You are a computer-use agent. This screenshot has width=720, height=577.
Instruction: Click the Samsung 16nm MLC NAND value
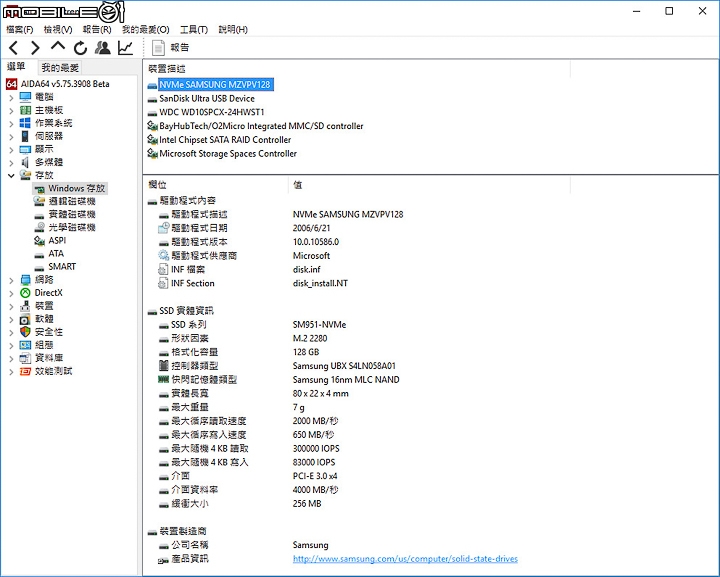346,380
